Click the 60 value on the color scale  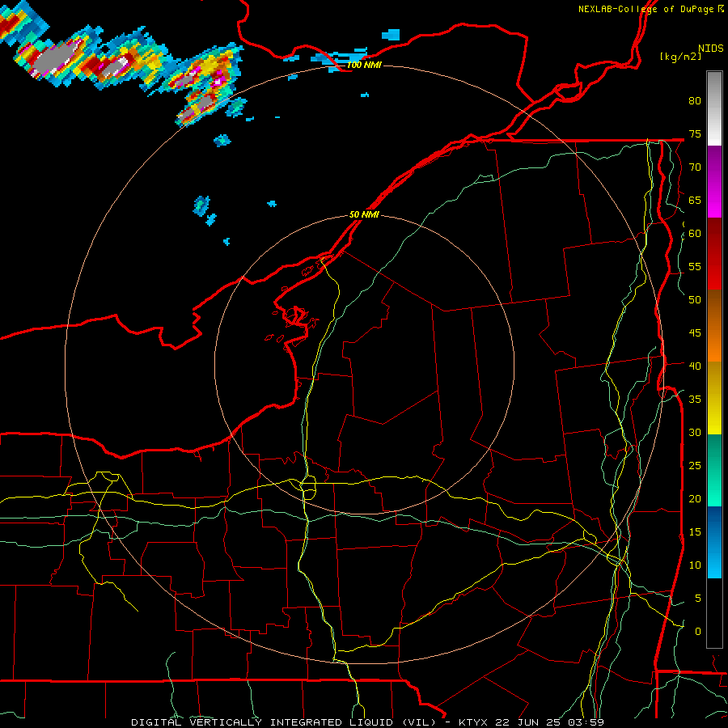(x=695, y=234)
